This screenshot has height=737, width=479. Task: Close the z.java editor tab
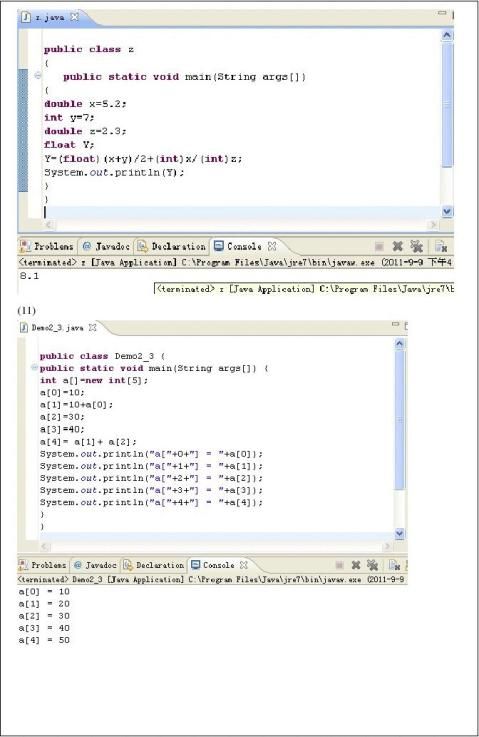click(x=74, y=17)
